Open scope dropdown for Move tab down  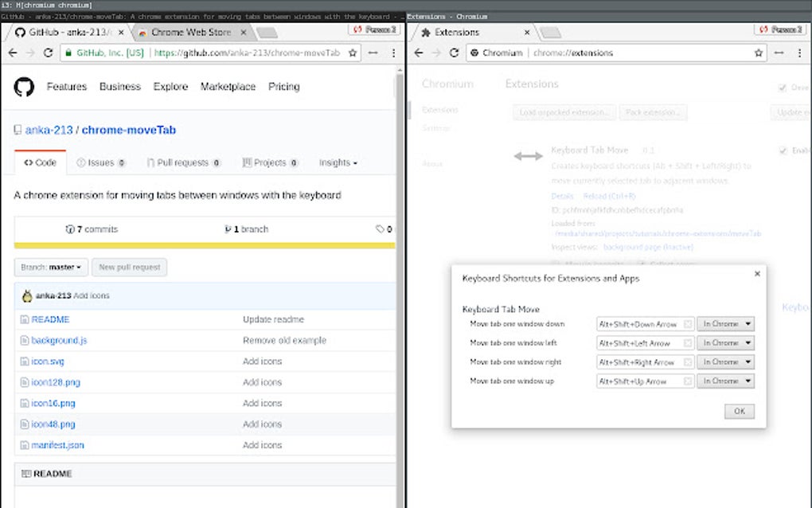(725, 324)
